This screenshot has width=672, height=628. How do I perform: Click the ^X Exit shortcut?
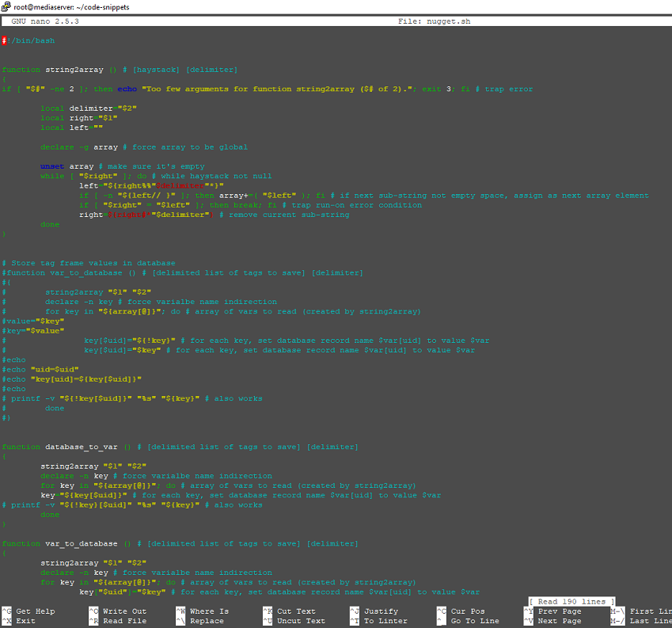pos(19,621)
